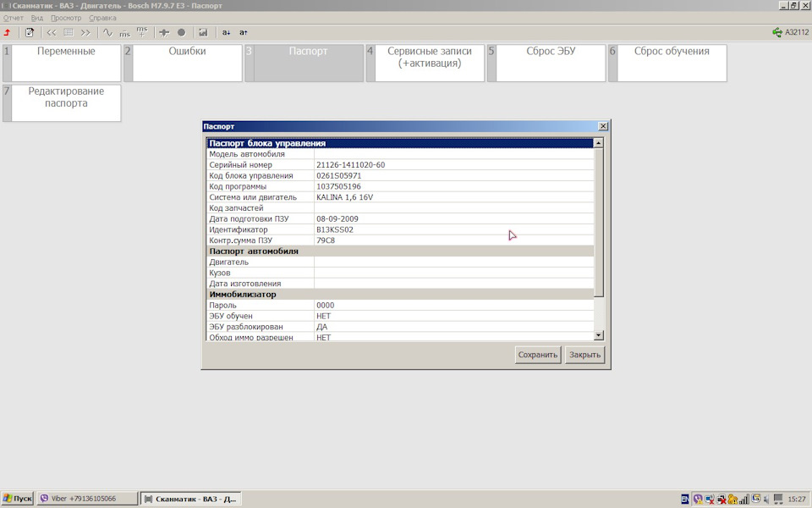Click the 'ms plus' interval icon
The width and height of the screenshot is (812, 508).
tap(142, 31)
